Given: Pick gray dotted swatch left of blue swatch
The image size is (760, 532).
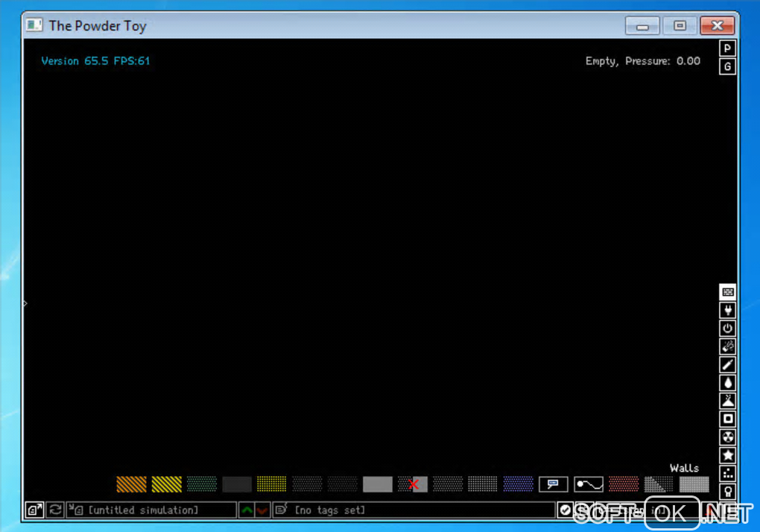Looking at the screenshot, I should 483,484.
